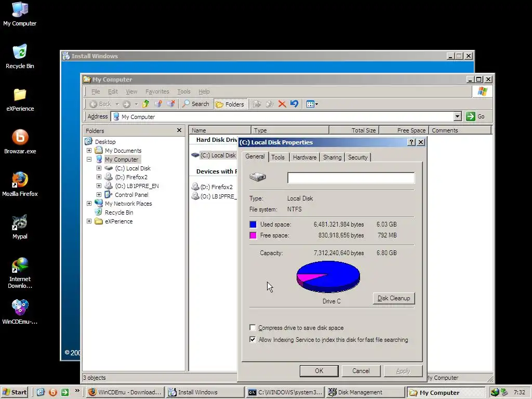Click the drive icon in Properties dialog
The height and width of the screenshot is (399, 532).
tap(258, 177)
